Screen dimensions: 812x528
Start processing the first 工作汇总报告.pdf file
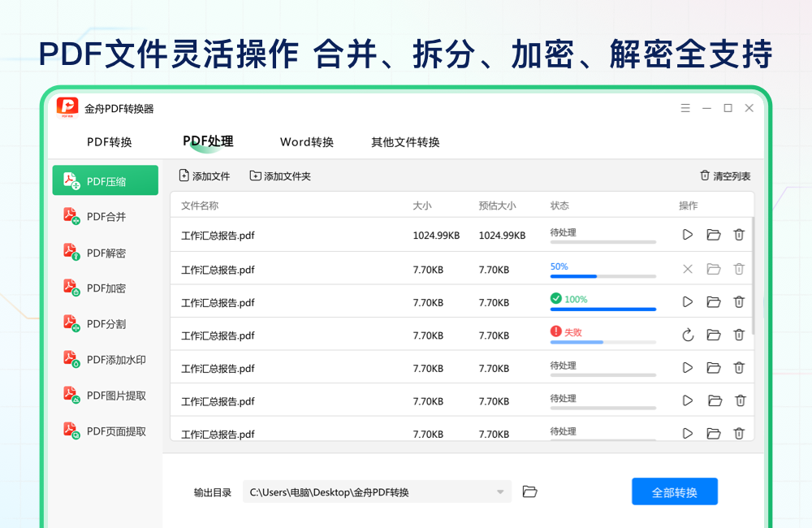(x=687, y=234)
